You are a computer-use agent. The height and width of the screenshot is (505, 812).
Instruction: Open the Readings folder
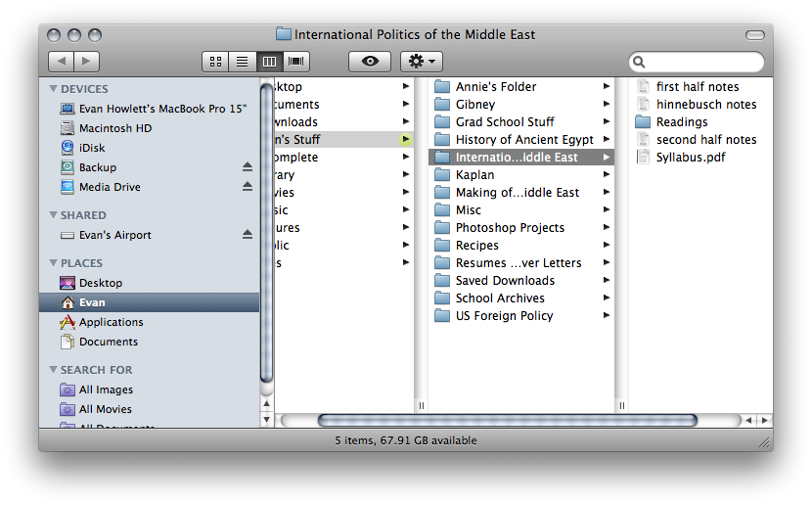[x=701, y=121]
